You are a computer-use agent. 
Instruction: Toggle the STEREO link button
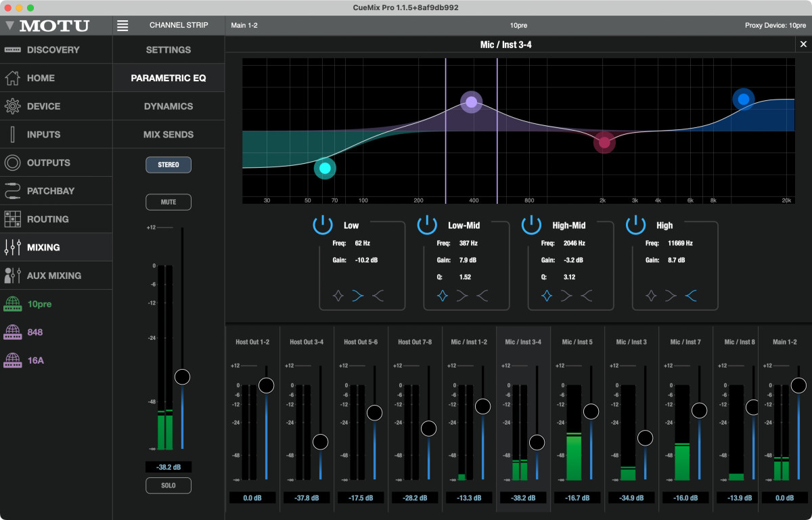click(x=168, y=165)
